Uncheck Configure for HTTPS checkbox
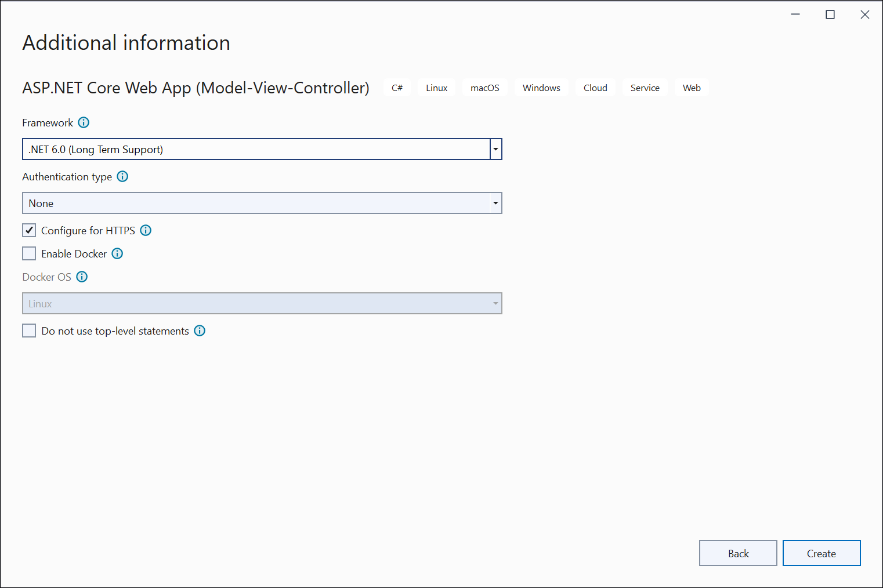883x588 pixels. tap(29, 230)
